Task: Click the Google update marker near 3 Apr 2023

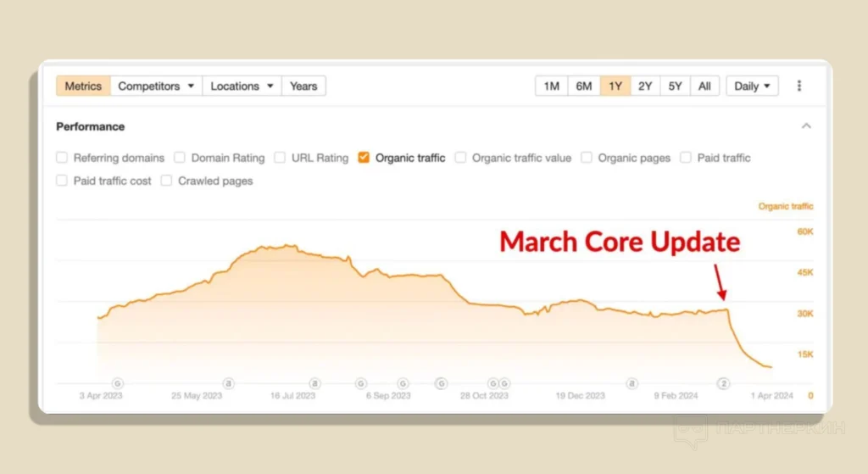Action: 118,383
